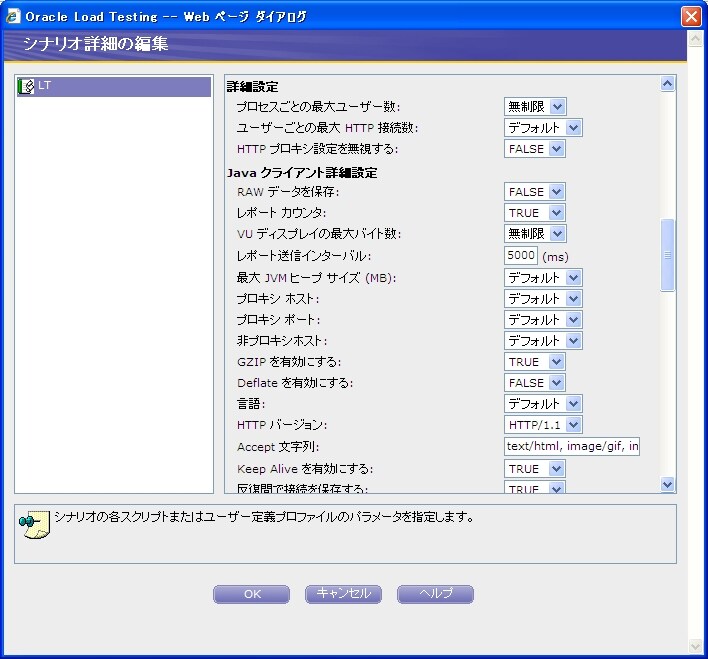Click the settings panel scroll down arrow
This screenshot has width=708, height=659.
667,485
